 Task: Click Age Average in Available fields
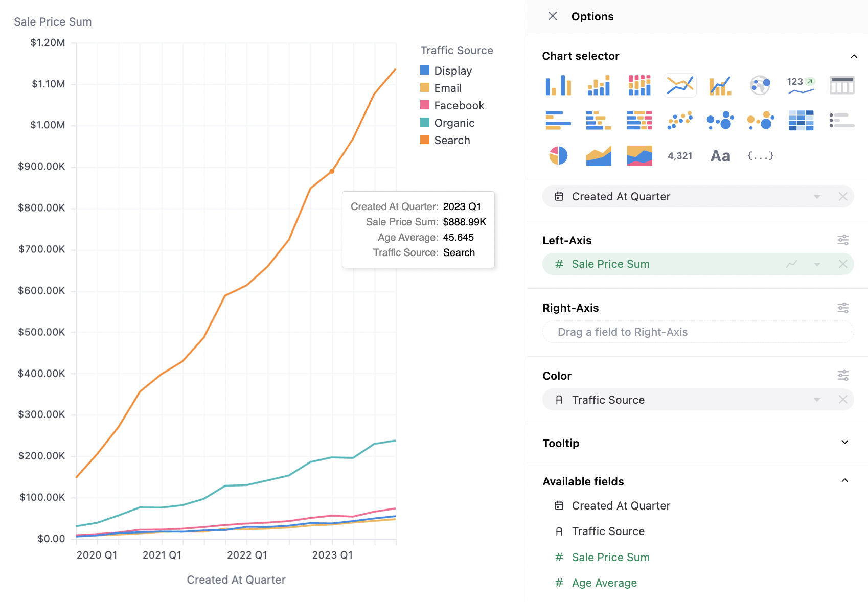coord(604,583)
